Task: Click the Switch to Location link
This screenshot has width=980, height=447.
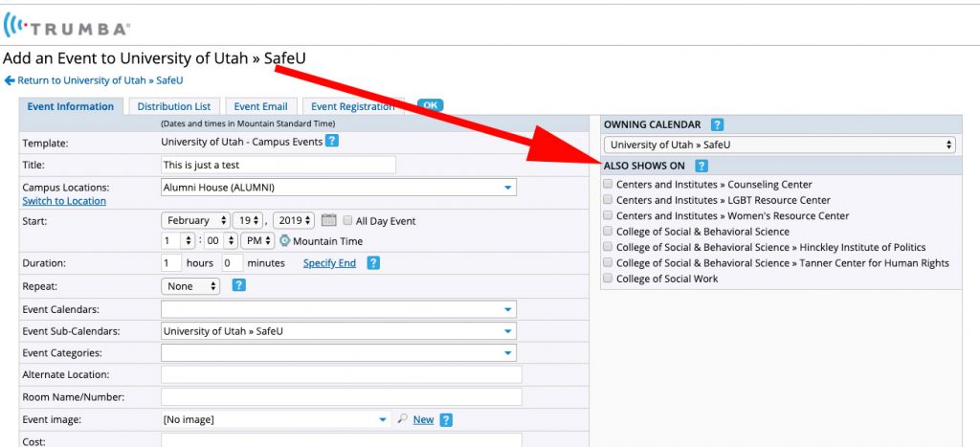Action: pos(64,201)
